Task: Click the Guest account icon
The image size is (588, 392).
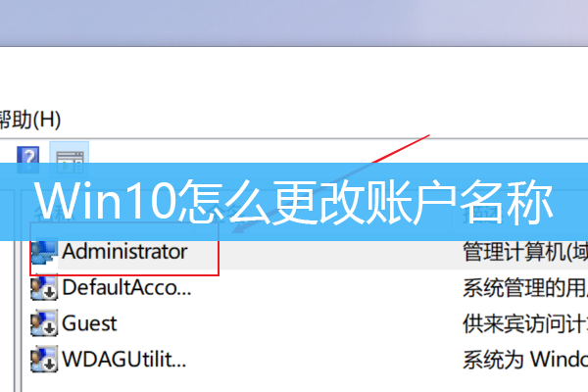Action: 44,323
